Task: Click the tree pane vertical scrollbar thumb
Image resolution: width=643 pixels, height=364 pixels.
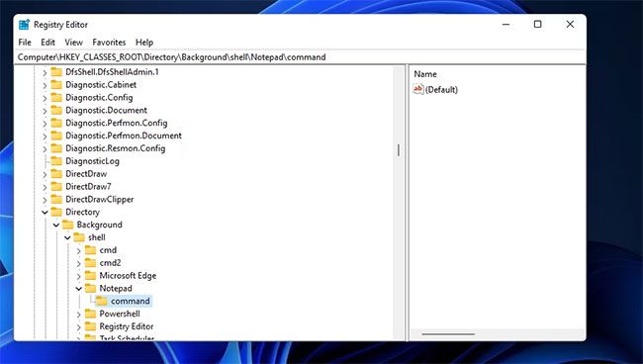Action: [399, 150]
